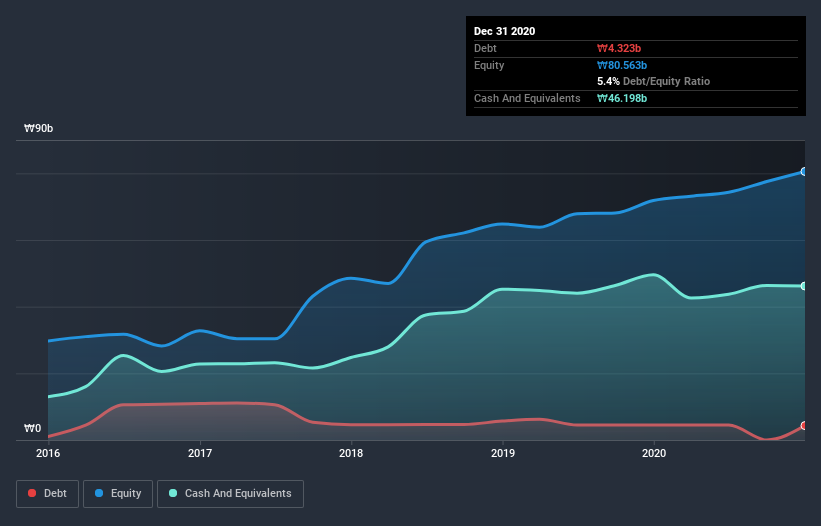This screenshot has height=526, width=821.
Task: Click the Equity endpoint marker at Dec 2020
Action: click(804, 172)
